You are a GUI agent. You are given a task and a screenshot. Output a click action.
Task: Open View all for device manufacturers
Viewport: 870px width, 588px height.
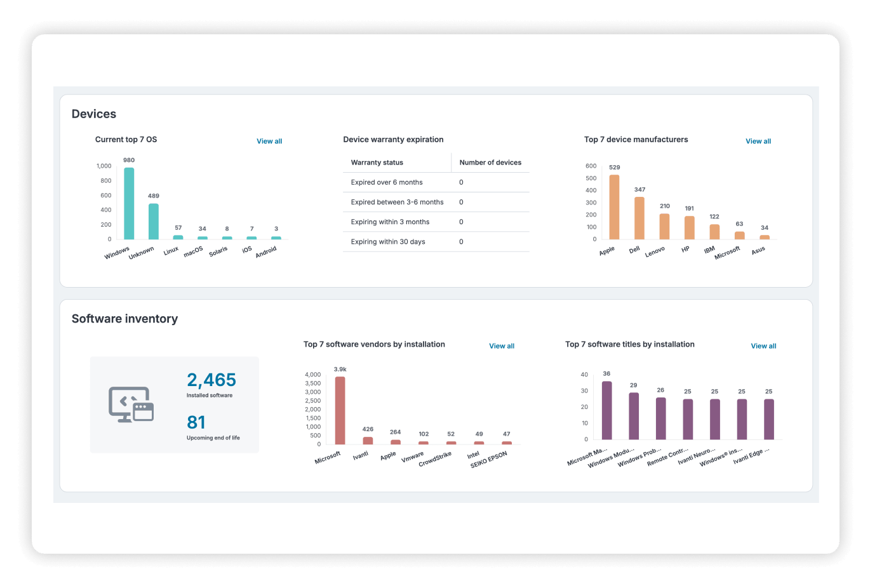click(758, 141)
